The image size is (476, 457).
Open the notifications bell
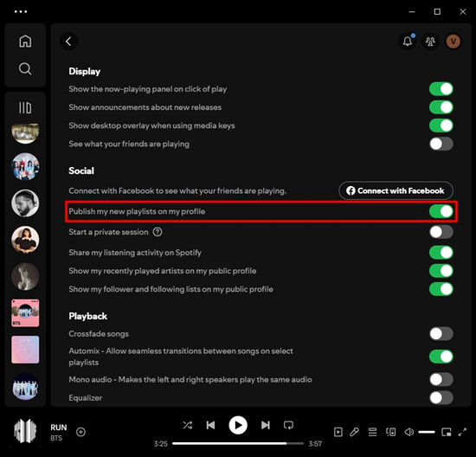coord(408,41)
